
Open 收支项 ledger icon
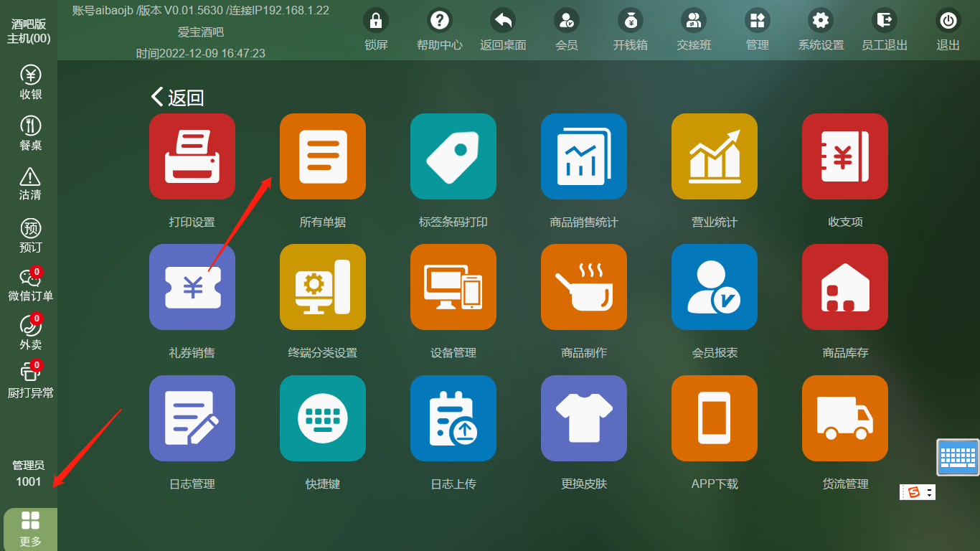click(845, 156)
